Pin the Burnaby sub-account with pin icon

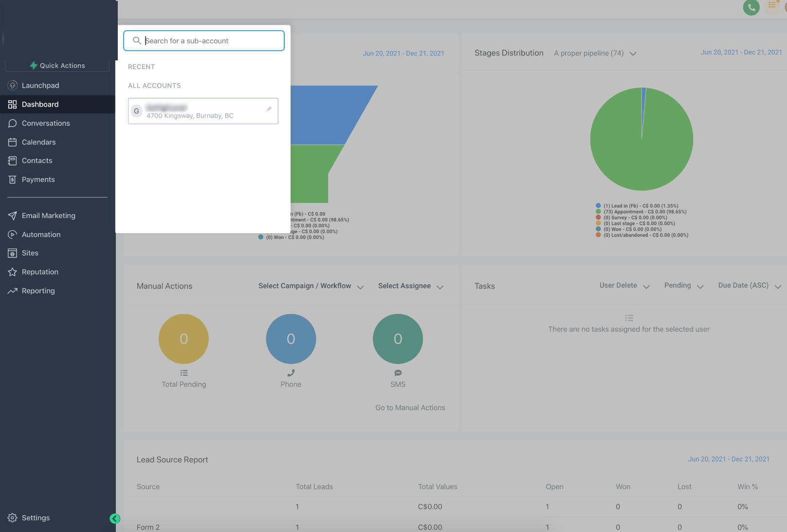coord(269,110)
